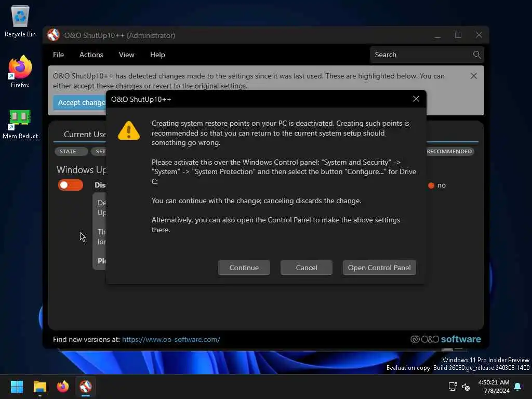Open the Help menu
The width and height of the screenshot is (532, 399).
pyautogui.click(x=157, y=55)
